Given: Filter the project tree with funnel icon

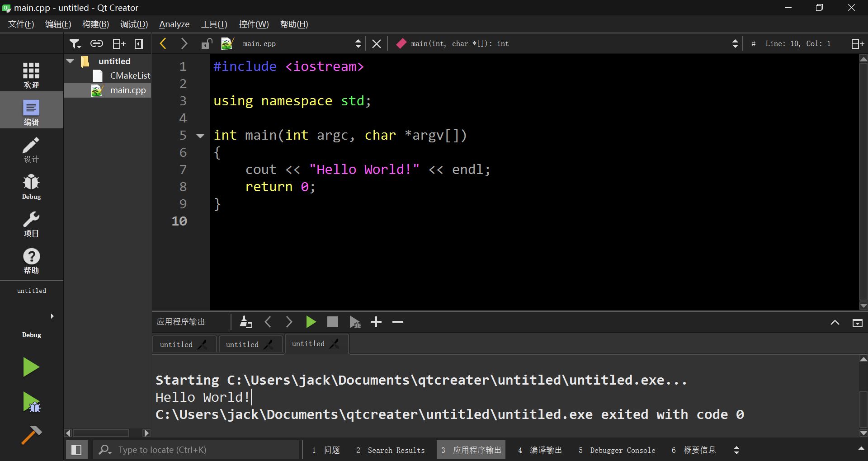Looking at the screenshot, I should [x=75, y=43].
